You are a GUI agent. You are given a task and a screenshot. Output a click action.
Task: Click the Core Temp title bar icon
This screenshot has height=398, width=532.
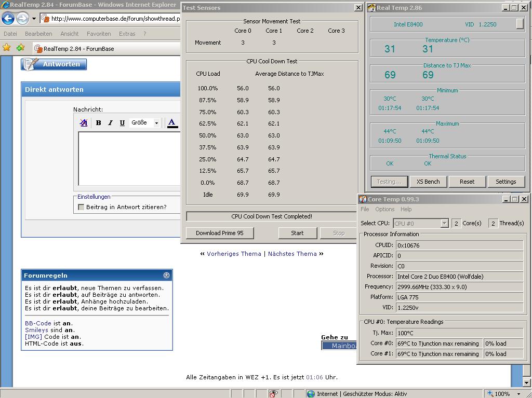point(363,199)
